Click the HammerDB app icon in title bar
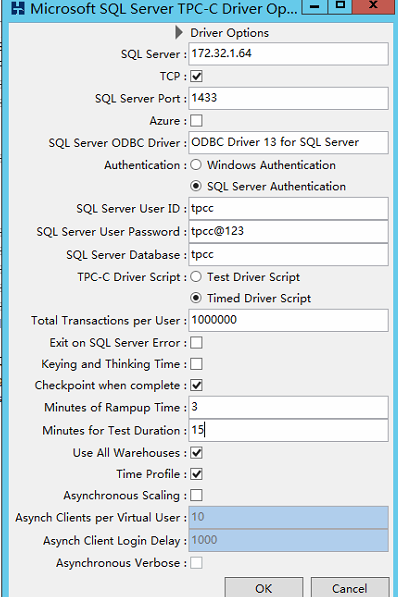The image size is (398, 597). point(18,8)
